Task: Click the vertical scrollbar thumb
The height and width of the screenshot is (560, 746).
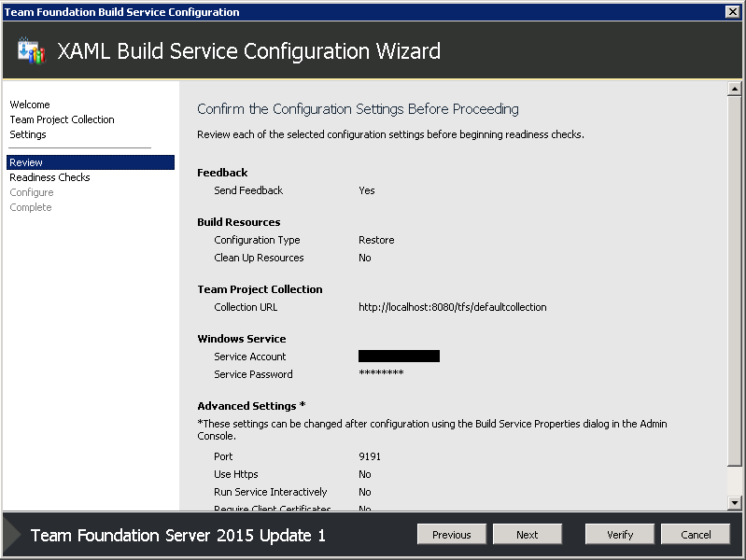Action: tap(735, 281)
